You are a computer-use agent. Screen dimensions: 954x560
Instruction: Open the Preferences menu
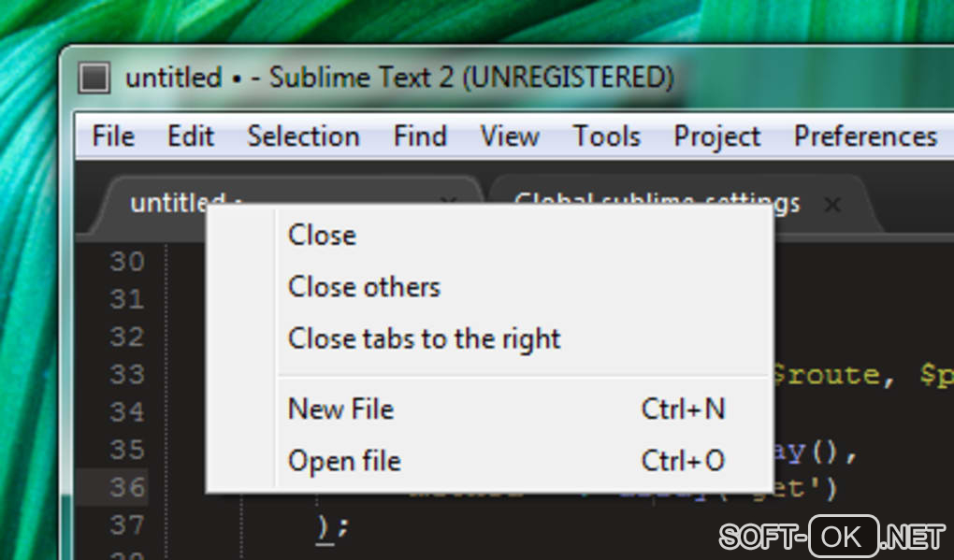(x=865, y=136)
